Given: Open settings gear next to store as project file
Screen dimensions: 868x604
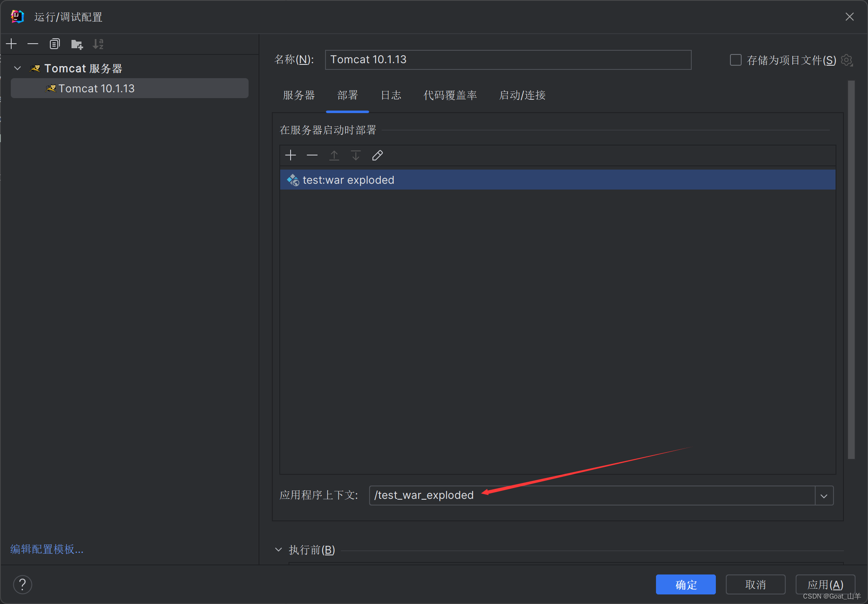Looking at the screenshot, I should pyautogui.click(x=846, y=60).
